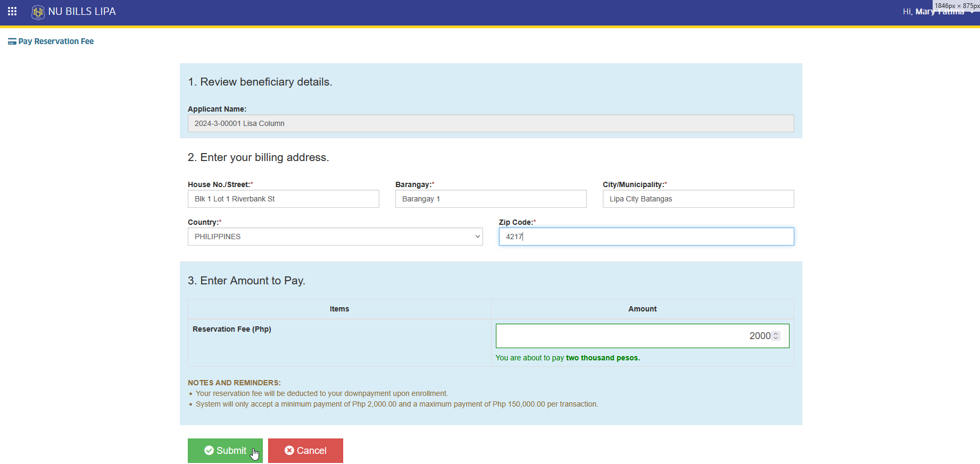Focus the House No./Street input

[x=284, y=199]
